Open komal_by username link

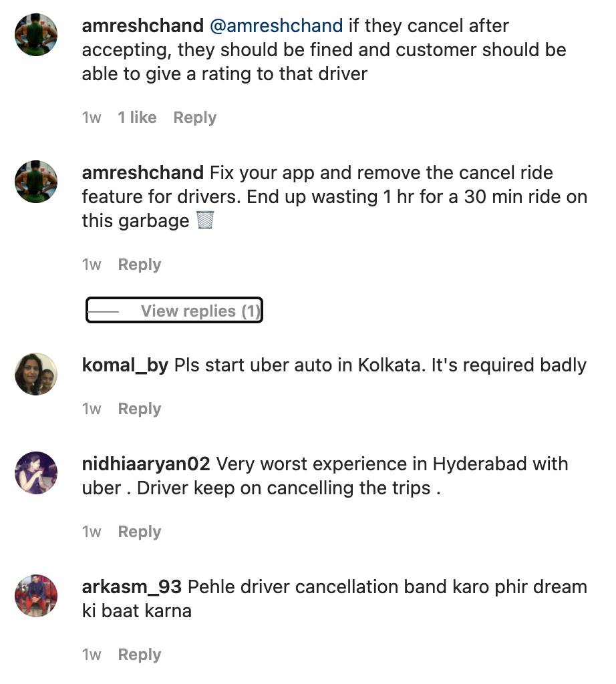tap(125, 365)
